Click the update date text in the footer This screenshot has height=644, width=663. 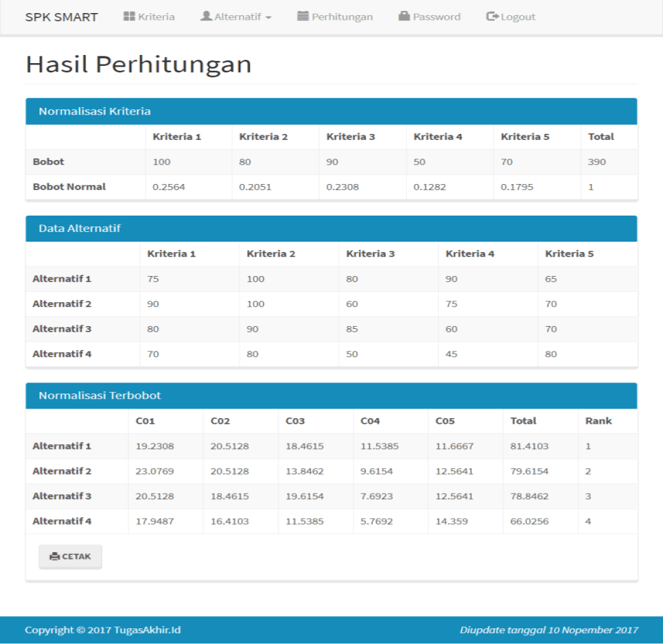(549, 630)
